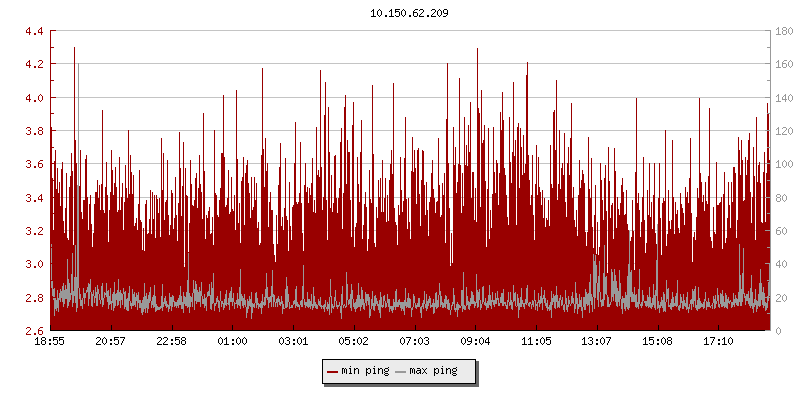Click the min ping dark red legend swatch
The image size is (800, 400).
[332, 371]
